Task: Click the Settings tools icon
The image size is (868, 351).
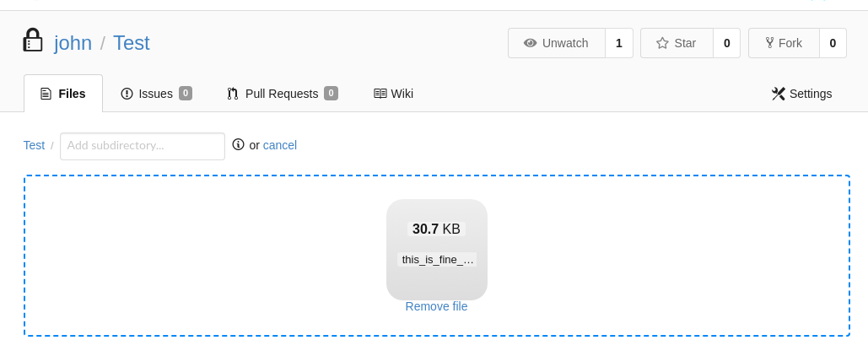Action: tap(778, 94)
